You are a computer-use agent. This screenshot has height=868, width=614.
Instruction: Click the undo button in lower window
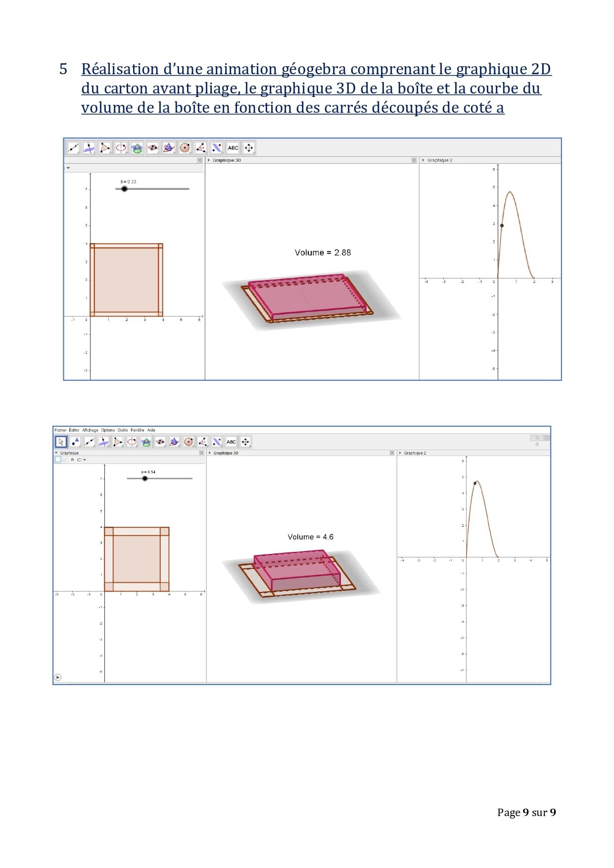click(537, 438)
